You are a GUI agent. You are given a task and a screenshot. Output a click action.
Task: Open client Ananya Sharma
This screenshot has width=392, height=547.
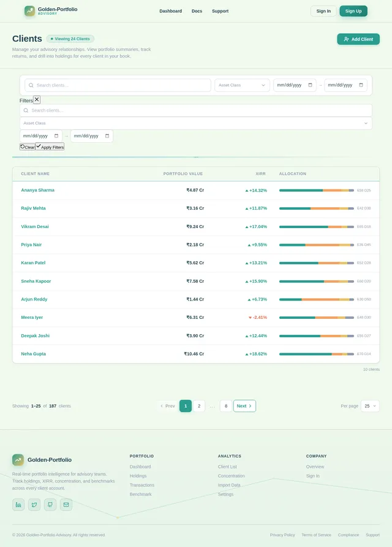(x=37, y=190)
